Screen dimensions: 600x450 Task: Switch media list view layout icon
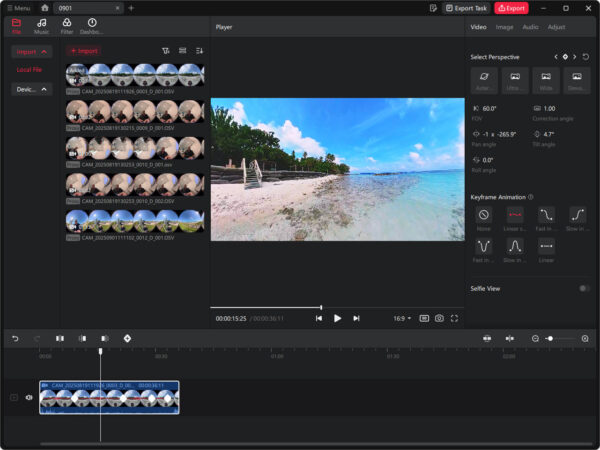pyautogui.click(x=183, y=51)
